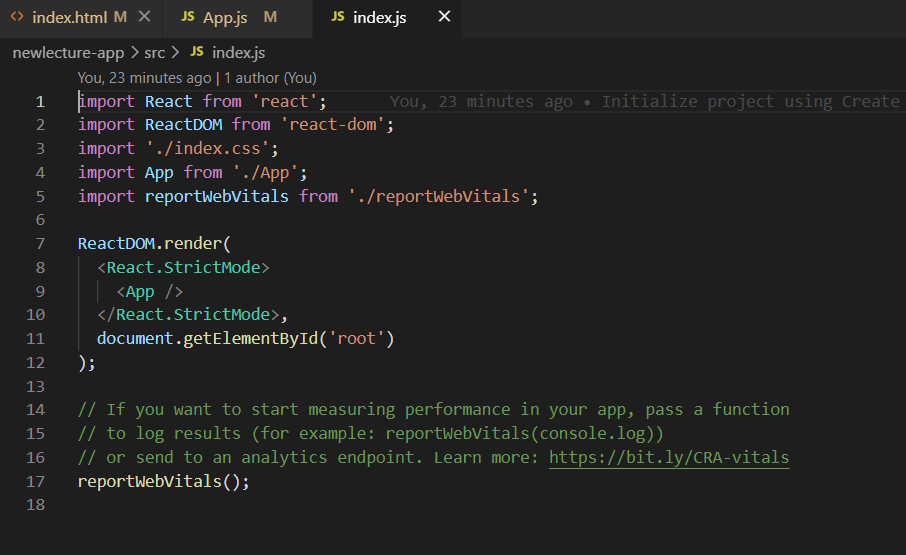The height and width of the screenshot is (555, 906).
Task: Click on document.getElementById('root')
Action: coord(246,338)
